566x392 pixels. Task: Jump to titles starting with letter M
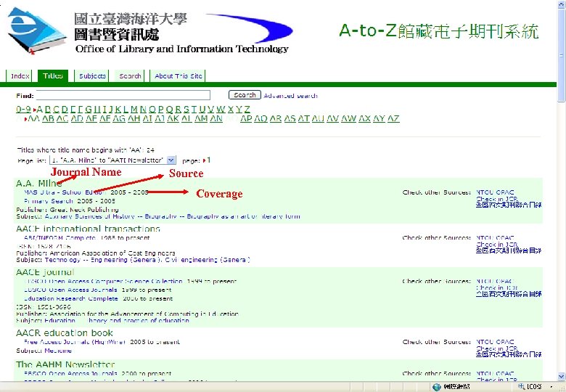pos(134,109)
